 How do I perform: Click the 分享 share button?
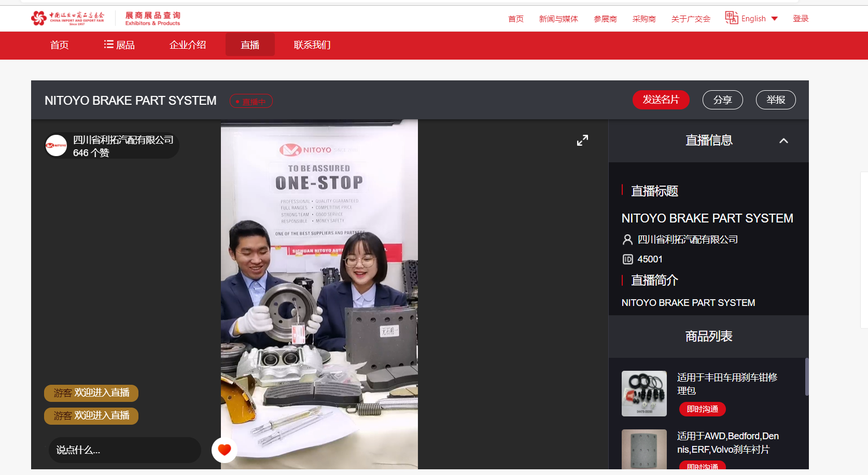coord(723,100)
